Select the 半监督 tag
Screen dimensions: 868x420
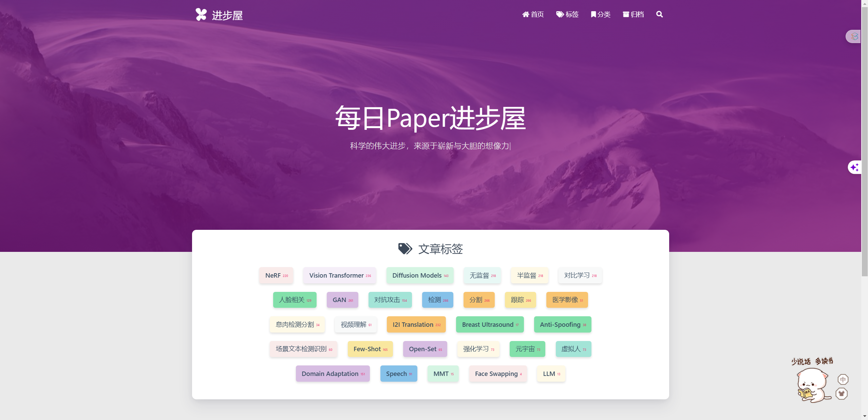[x=530, y=276]
